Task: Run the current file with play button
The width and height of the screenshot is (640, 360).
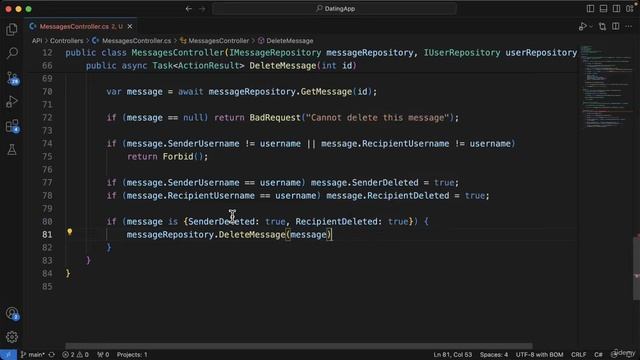Action: (582, 27)
